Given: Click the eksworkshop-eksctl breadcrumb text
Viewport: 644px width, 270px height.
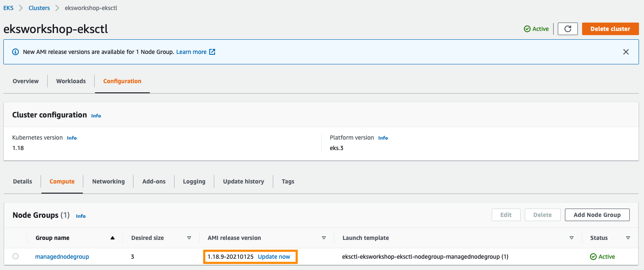Looking at the screenshot, I should (91, 8).
